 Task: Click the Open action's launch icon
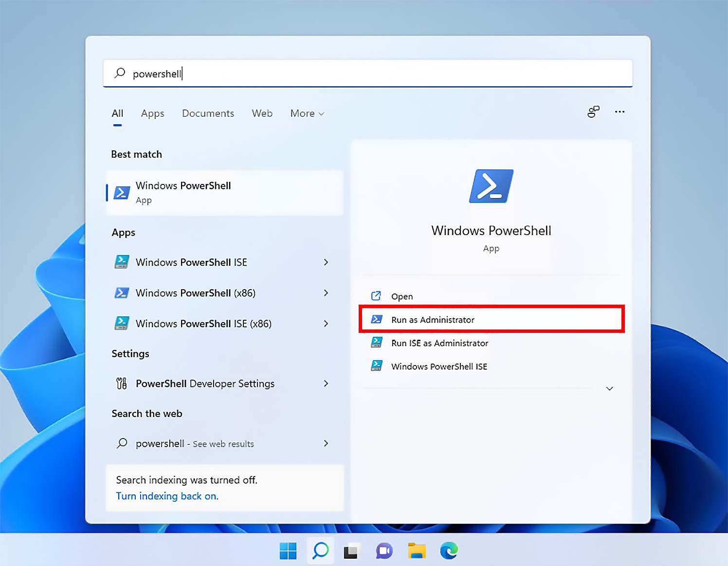tap(376, 296)
